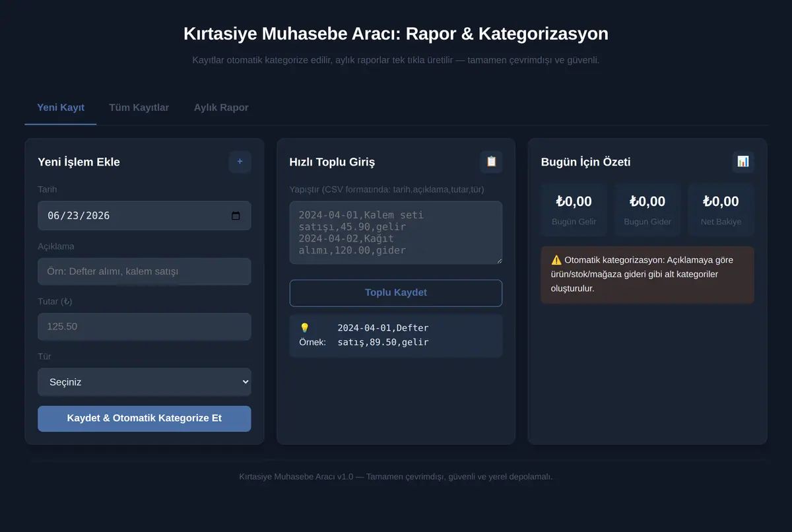Screen dimensions: 792x532
Task: Click the Net Bakiye summary card
Action: tap(721, 209)
